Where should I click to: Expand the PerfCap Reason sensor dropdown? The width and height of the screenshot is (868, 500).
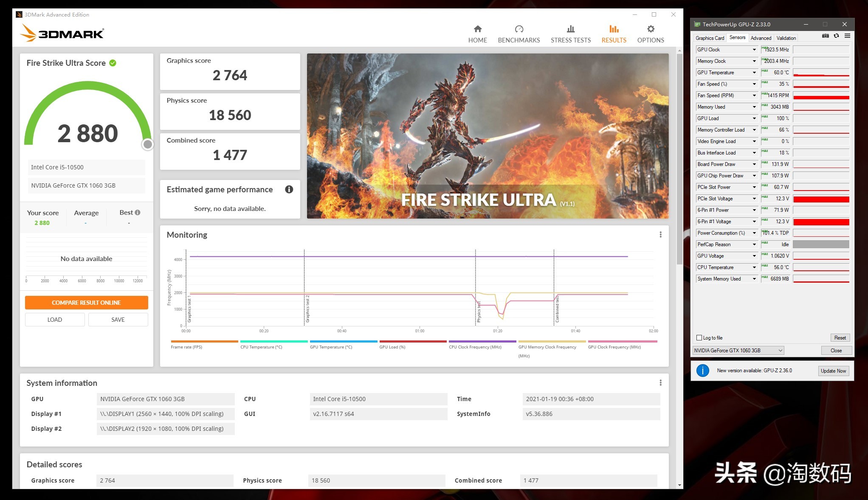coord(755,244)
